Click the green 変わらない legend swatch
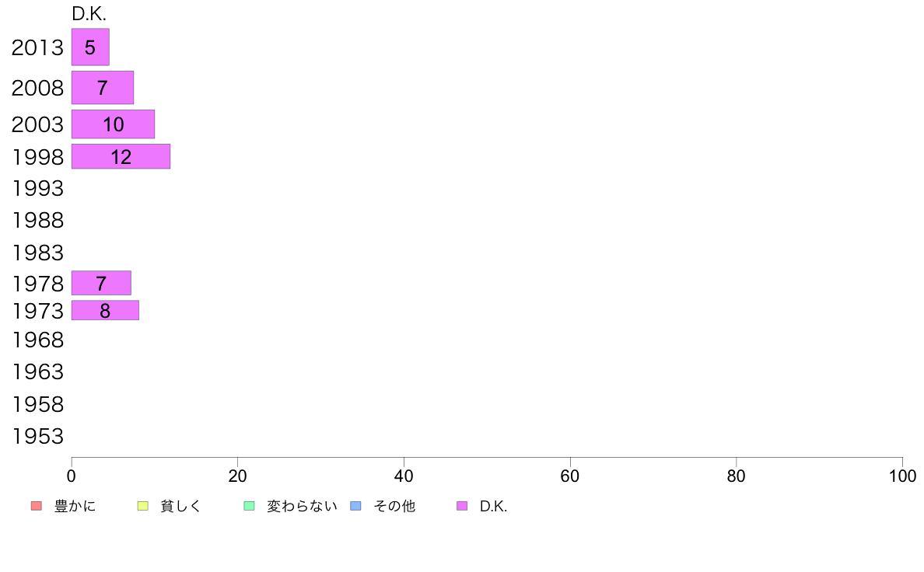The width and height of the screenshot is (924, 572). [249, 506]
